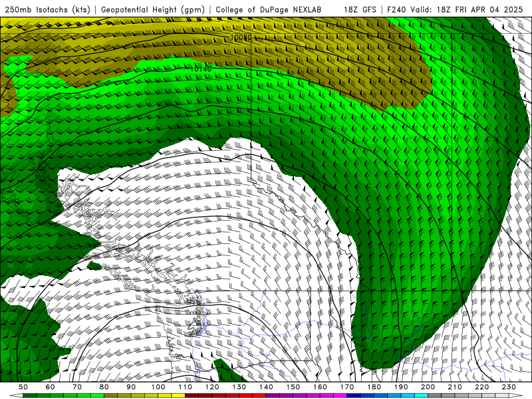This screenshot has height=399, width=532.
Task: Click the legend value 130
Action: point(239,387)
